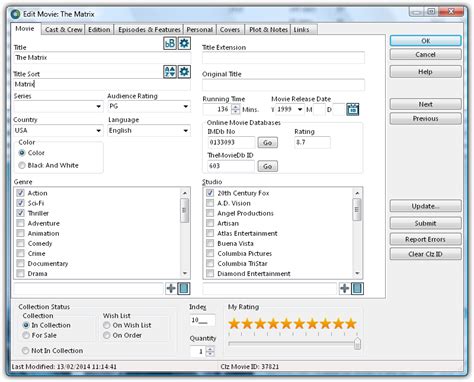Open the Audience Rating dropdown
The height and width of the screenshot is (382, 474).
pyautogui.click(x=186, y=106)
